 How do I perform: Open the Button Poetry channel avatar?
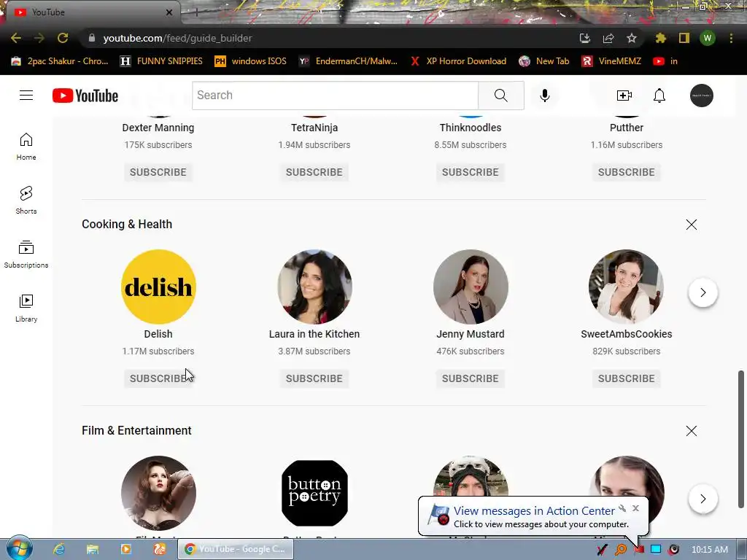pos(314,493)
